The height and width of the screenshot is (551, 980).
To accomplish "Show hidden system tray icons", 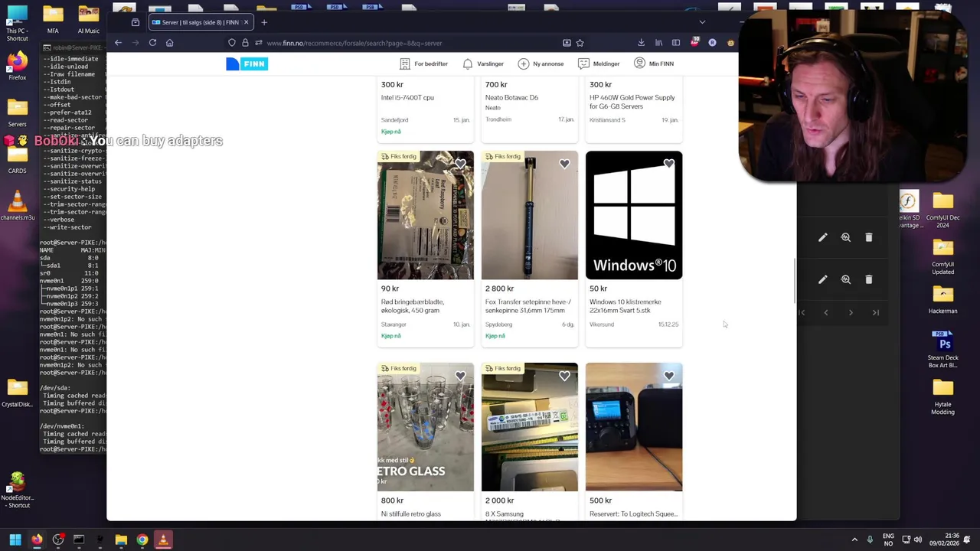I will pyautogui.click(x=854, y=540).
